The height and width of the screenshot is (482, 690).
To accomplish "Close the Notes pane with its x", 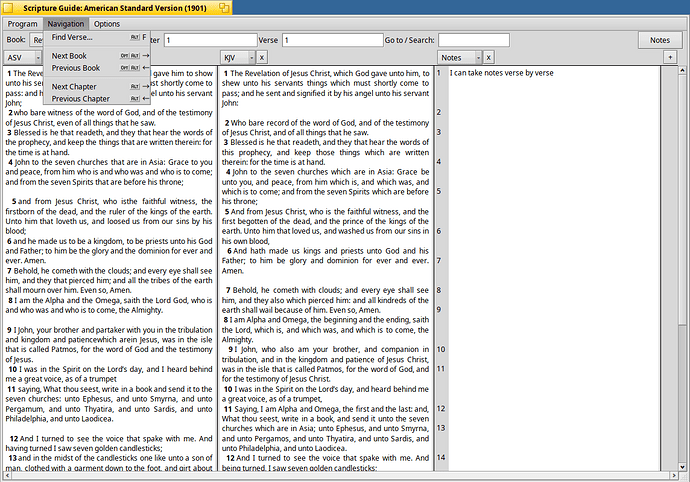I will pyautogui.click(x=488, y=58).
